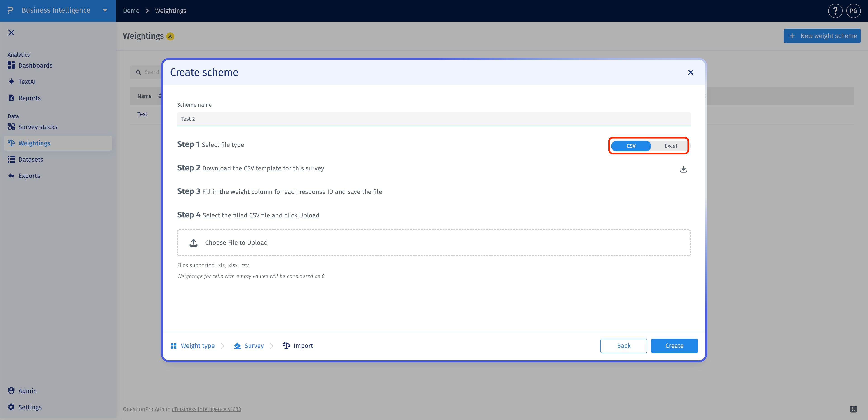Viewport: 868px width, 420px height.
Task: Click the Import scales icon in wizard
Action: pos(286,346)
